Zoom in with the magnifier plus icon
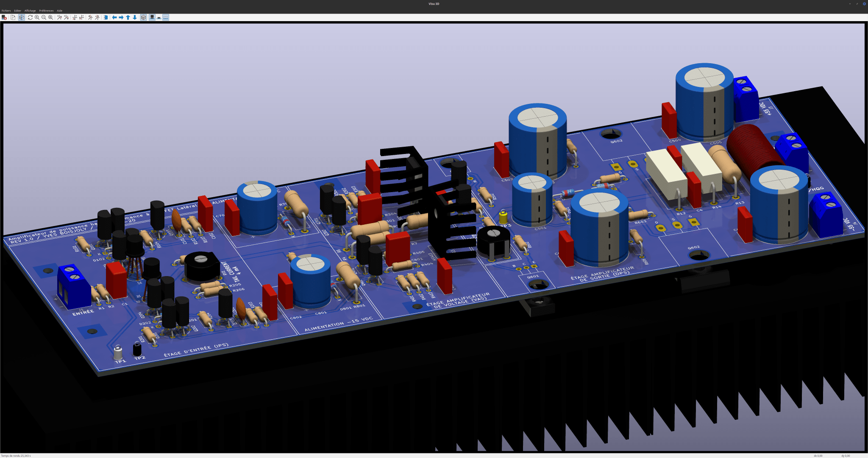Screen dimensions: 868x458 37,17
